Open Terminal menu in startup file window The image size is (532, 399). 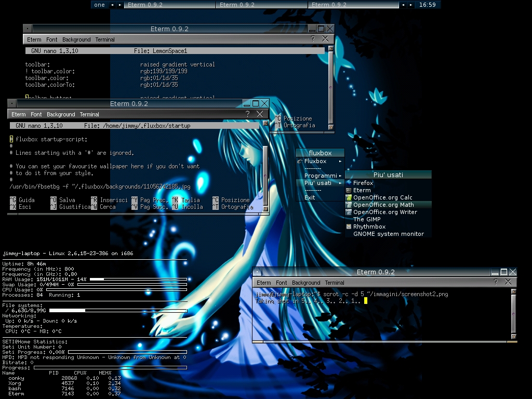89,114
